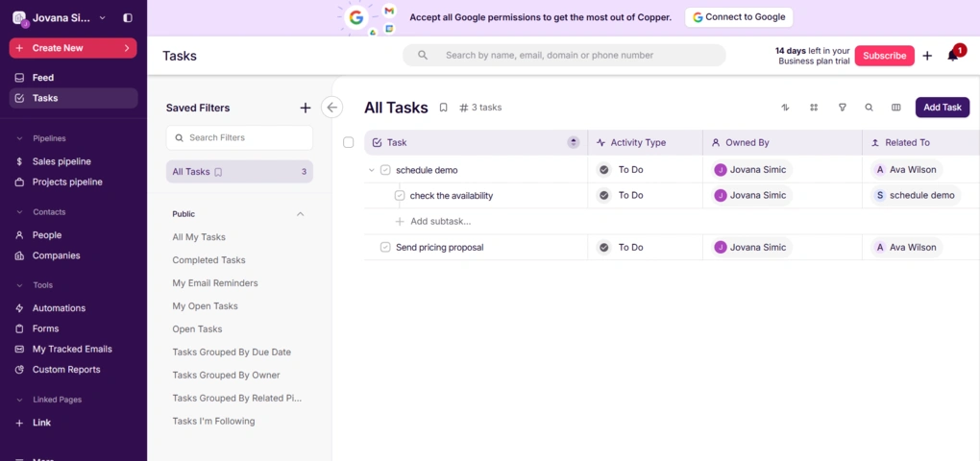This screenshot has height=461, width=980.
Task: Select Tasks Grouped By Due Date filter
Action: [x=232, y=352]
